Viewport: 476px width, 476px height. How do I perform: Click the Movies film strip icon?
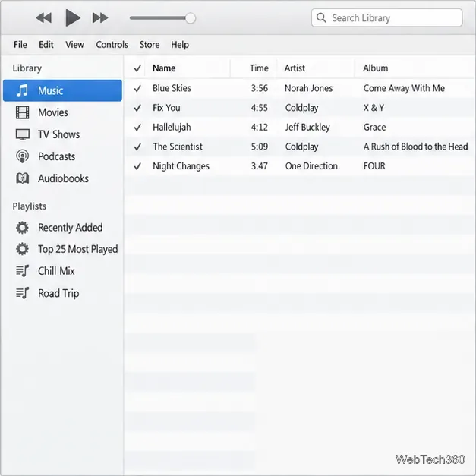coord(23,112)
